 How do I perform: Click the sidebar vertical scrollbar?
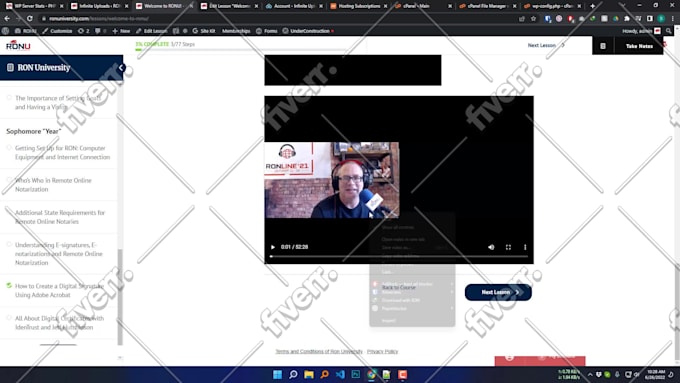click(x=120, y=297)
